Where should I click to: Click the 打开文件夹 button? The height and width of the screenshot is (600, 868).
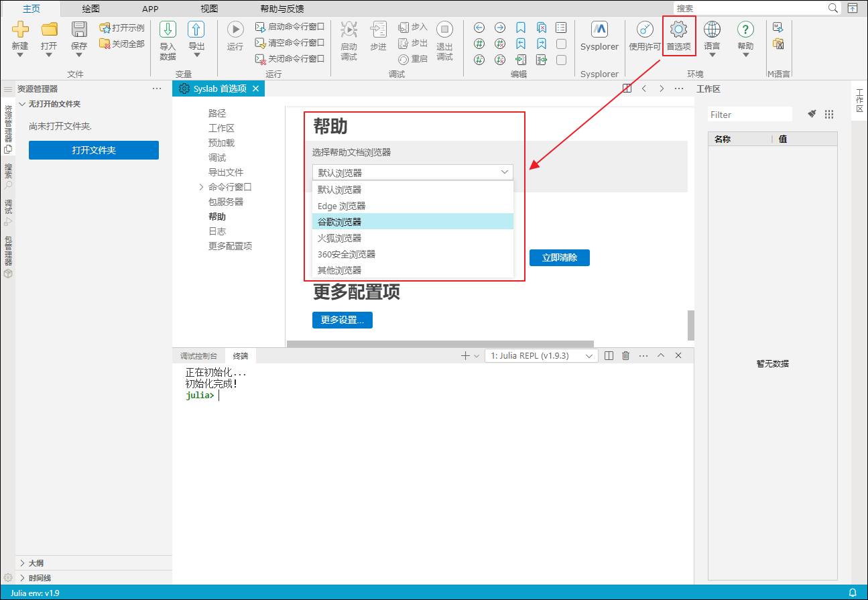tap(94, 150)
